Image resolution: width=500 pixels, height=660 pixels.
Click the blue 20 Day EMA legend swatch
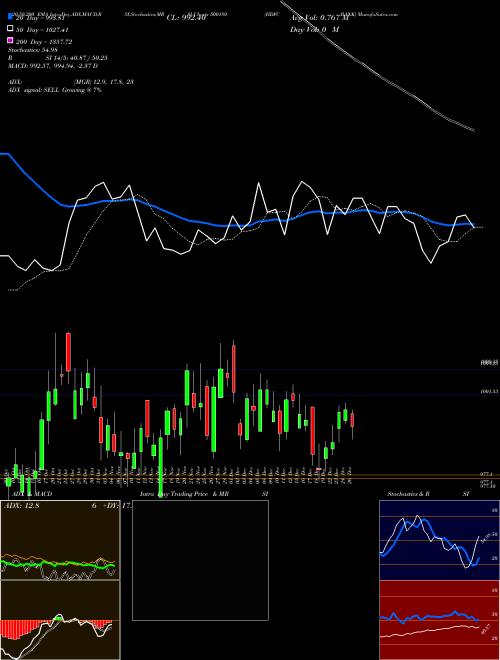click(x=10, y=17)
